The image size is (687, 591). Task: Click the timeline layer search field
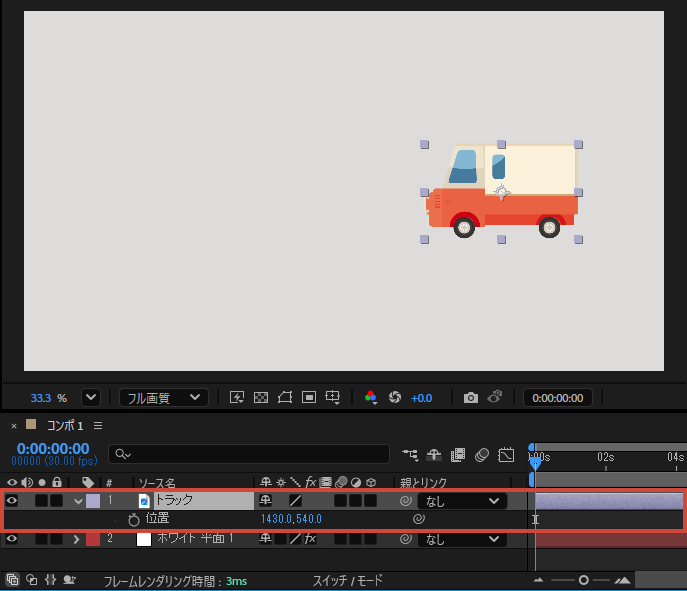click(249, 454)
